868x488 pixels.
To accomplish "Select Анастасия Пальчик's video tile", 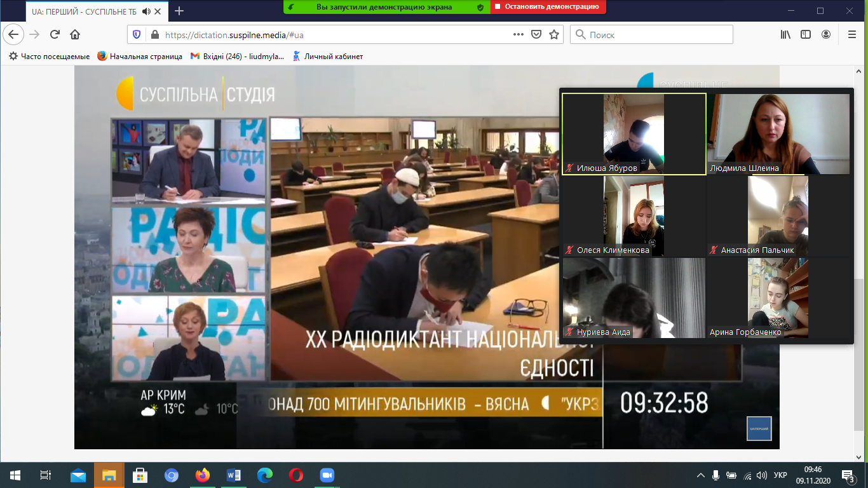I will 778,216.
